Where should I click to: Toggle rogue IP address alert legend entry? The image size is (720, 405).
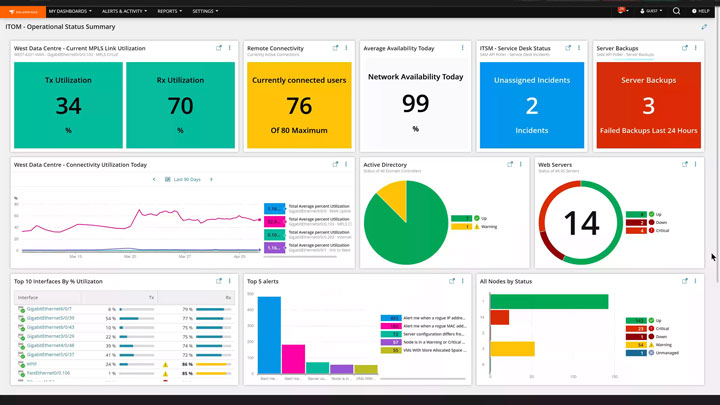point(423,318)
